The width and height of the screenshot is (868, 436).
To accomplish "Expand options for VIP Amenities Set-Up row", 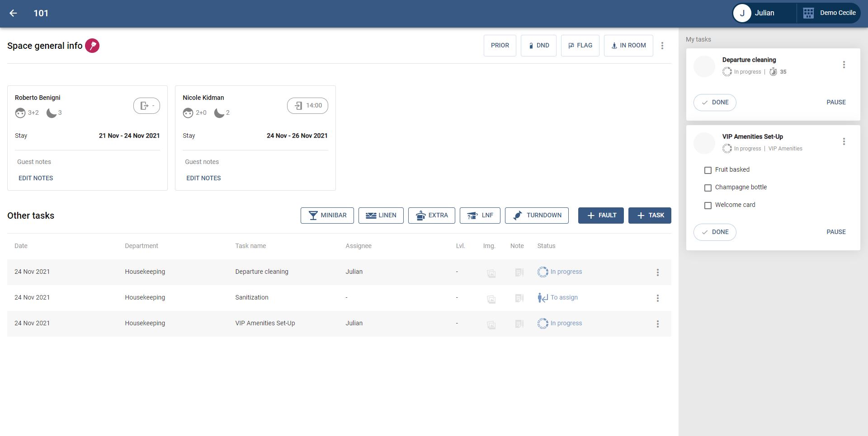I will coord(657,324).
